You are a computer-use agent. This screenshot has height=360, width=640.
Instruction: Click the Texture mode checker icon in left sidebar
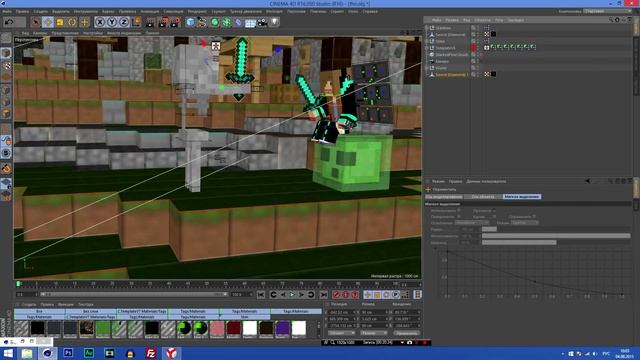point(6,65)
